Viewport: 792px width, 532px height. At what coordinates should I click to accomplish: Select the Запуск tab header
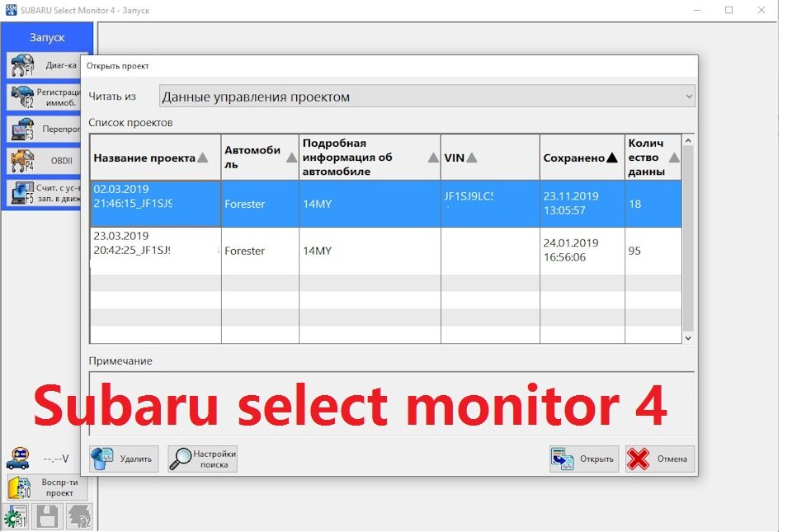tap(47, 37)
